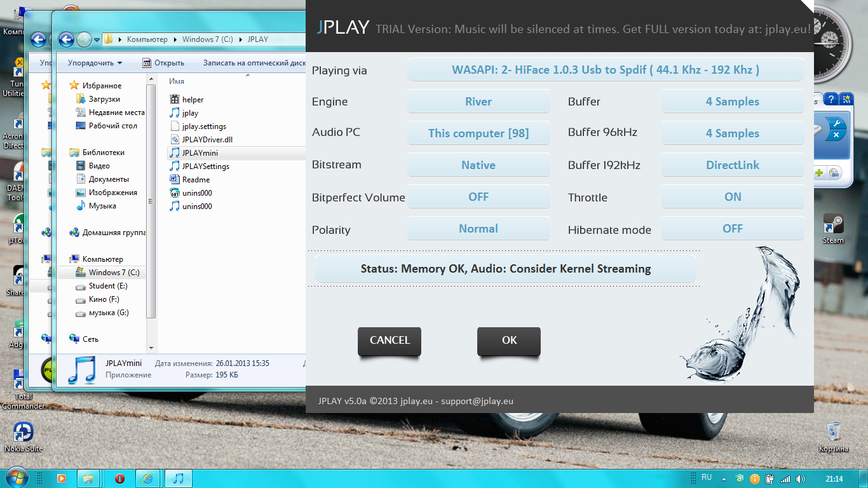
Task: Select the helper file icon
Action: 175,99
